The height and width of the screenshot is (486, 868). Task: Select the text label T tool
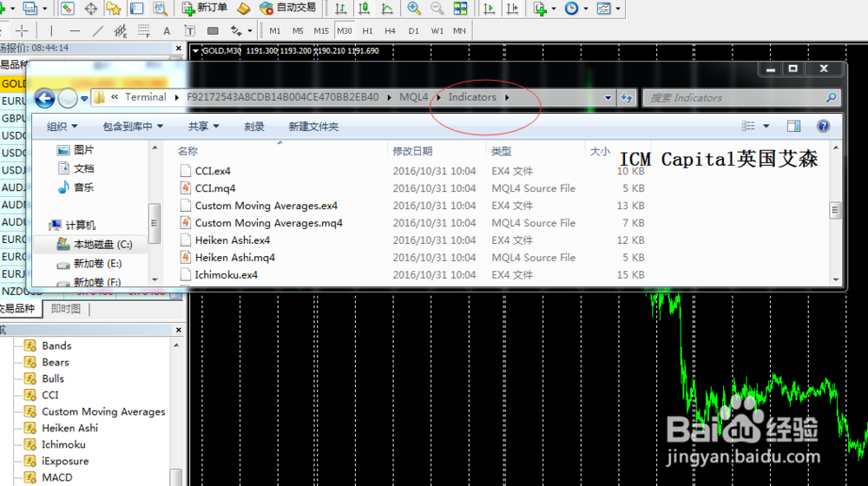[190, 31]
